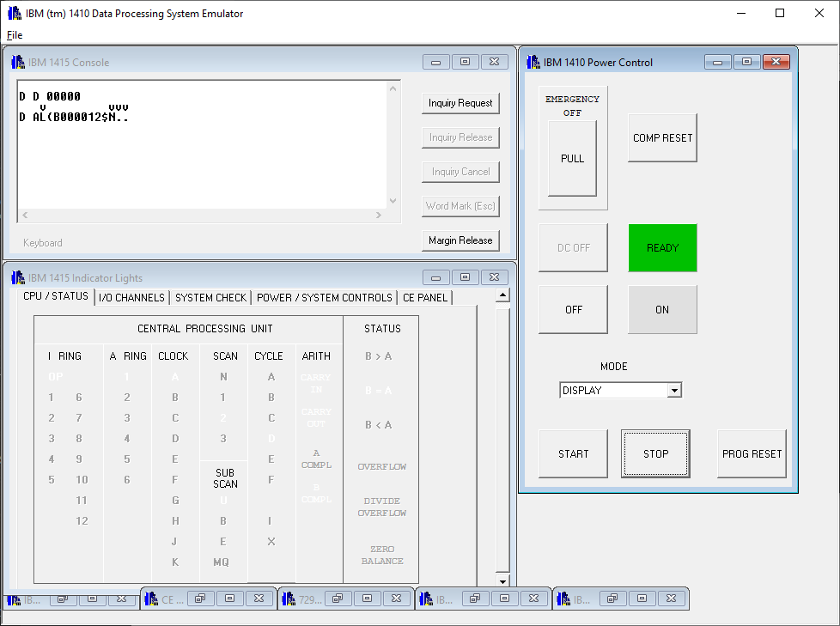Minimize the IBM 1410 Power Control window

(x=718, y=62)
